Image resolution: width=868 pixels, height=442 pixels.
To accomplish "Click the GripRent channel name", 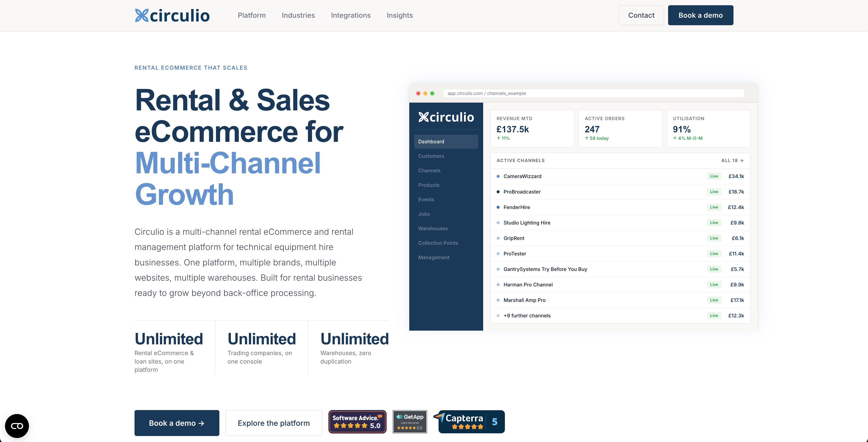I will tap(514, 238).
